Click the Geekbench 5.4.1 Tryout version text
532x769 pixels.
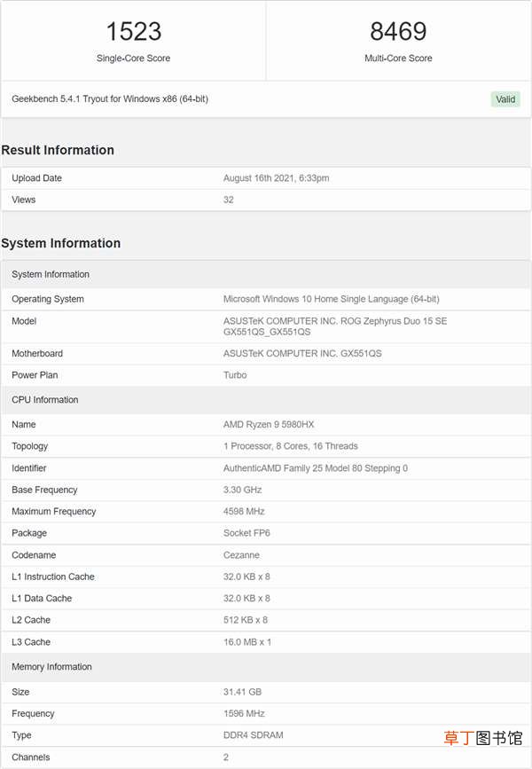click(x=110, y=99)
